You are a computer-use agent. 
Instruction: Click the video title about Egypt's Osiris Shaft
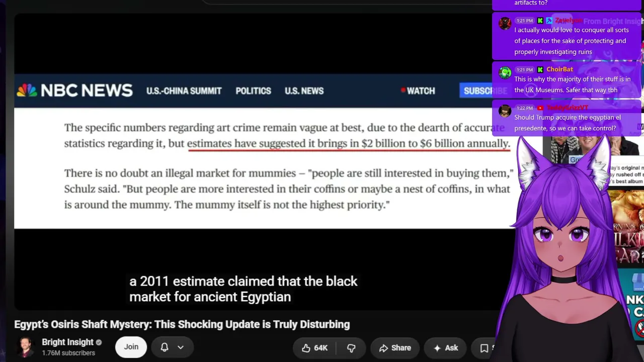click(x=182, y=324)
